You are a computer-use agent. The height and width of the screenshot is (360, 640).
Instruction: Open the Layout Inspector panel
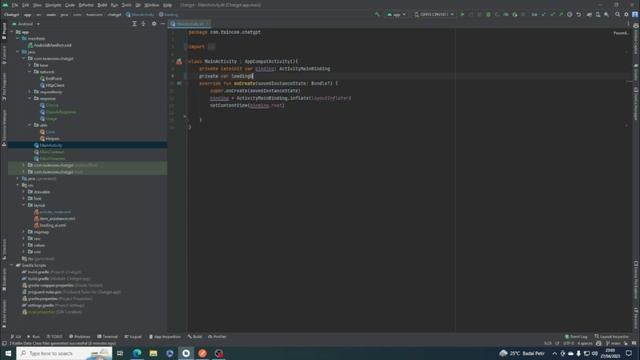pyautogui.click(x=612, y=337)
